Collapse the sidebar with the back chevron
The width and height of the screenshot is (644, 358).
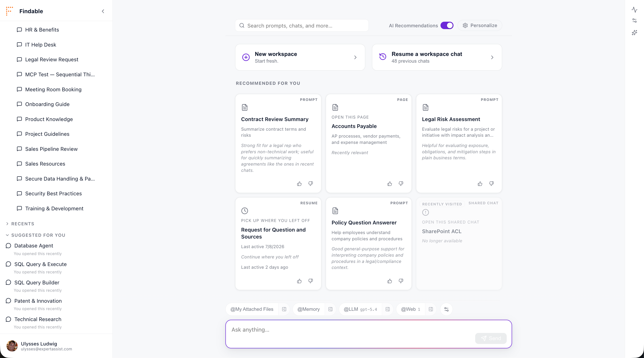click(103, 11)
